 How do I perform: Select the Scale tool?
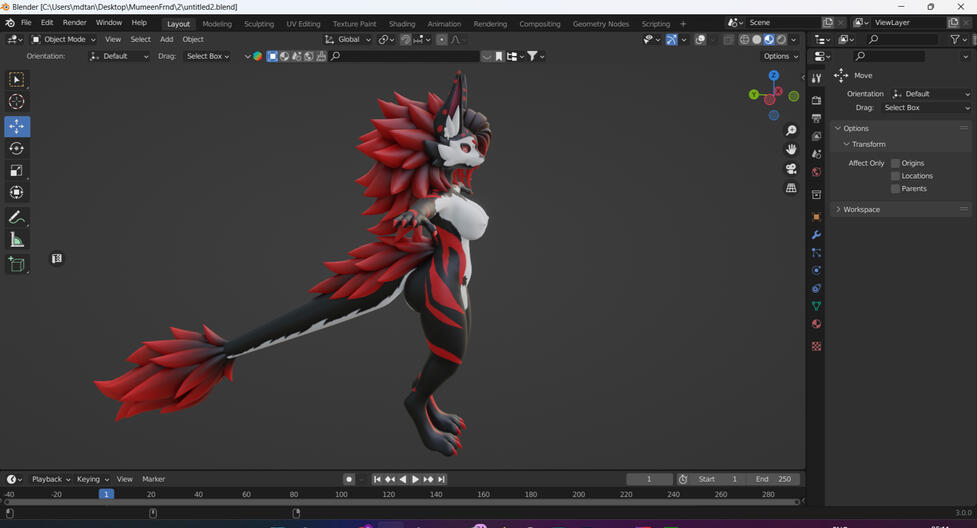17,170
